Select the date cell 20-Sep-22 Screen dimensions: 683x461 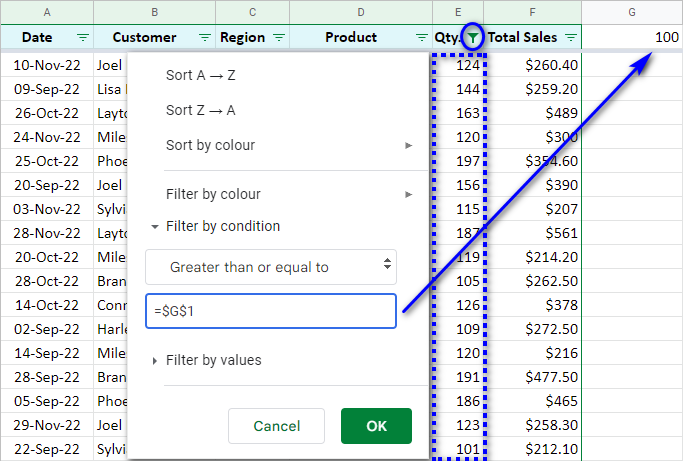[x=47, y=185]
